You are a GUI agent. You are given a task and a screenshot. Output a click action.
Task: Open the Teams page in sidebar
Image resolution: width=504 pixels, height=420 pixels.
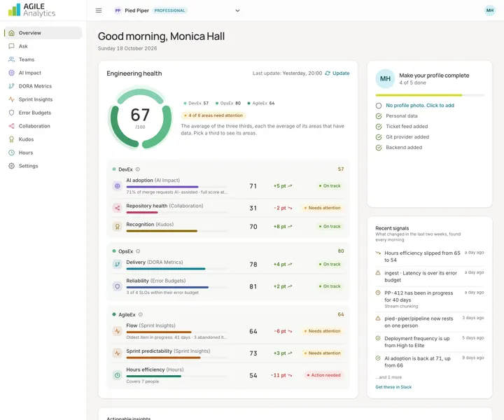pos(43,59)
